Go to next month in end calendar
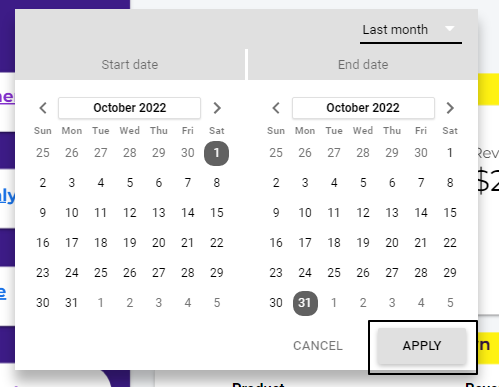The height and width of the screenshot is (387, 499). click(x=450, y=108)
